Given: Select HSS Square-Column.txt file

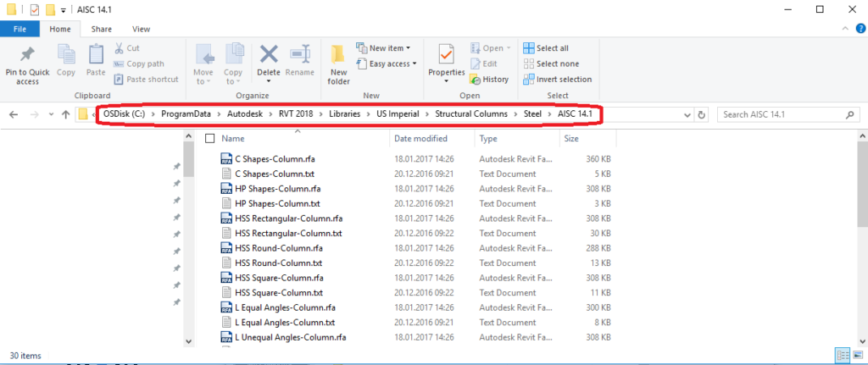Looking at the screenshot, I should 278,292.
